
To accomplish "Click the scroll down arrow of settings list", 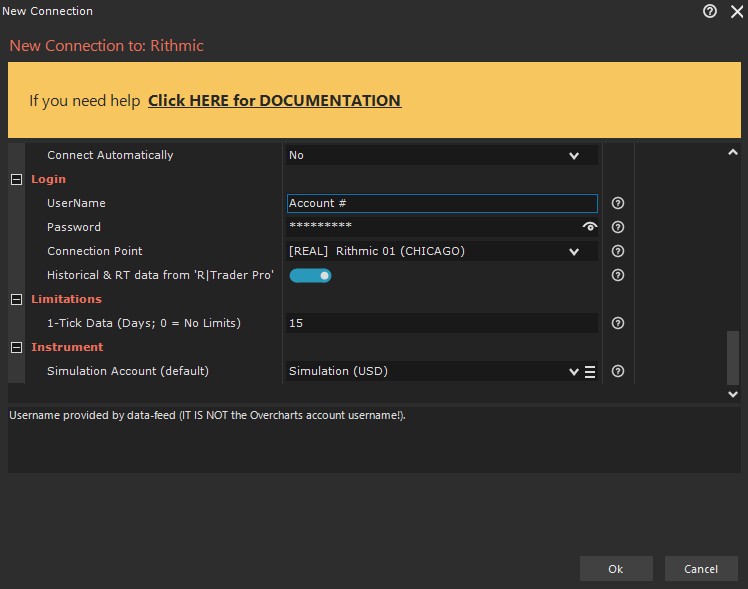I will click(733, 394).
